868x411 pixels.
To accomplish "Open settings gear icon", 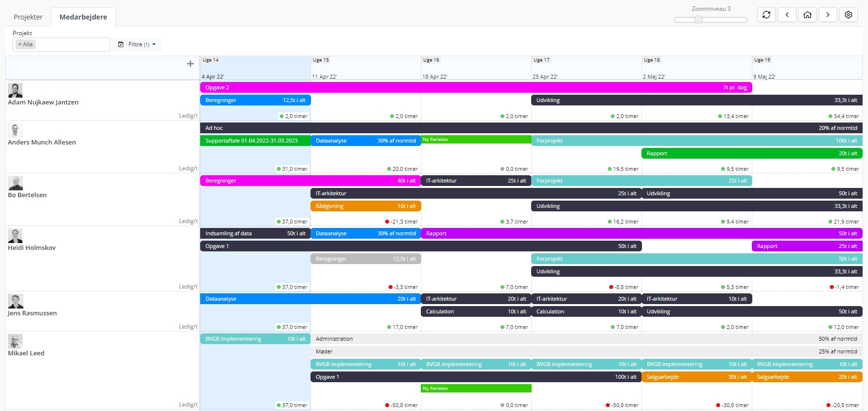I will (x=848, y=15).
